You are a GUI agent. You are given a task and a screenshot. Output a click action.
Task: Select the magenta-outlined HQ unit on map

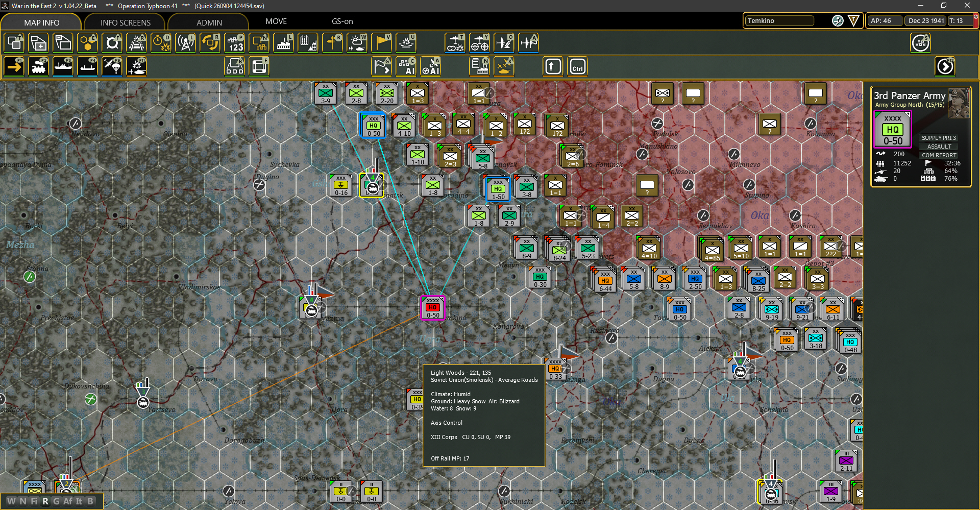point(433,308)
